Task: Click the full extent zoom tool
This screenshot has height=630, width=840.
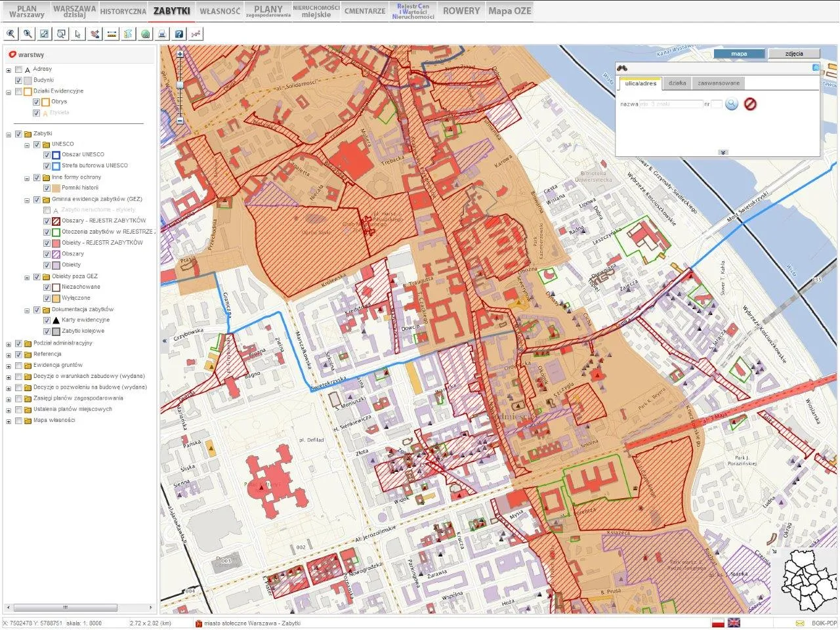Action: [x=45, y=34]
